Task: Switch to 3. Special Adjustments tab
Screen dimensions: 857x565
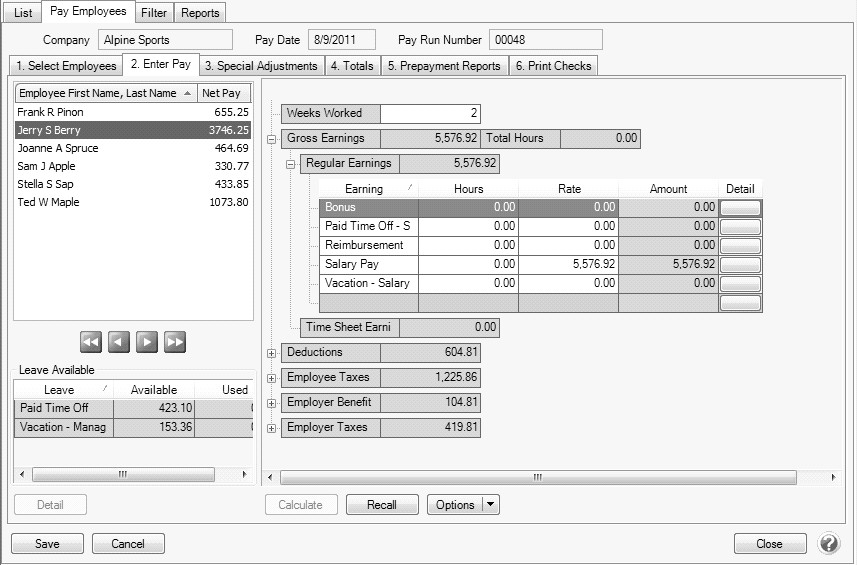Action: pos(260,66)
